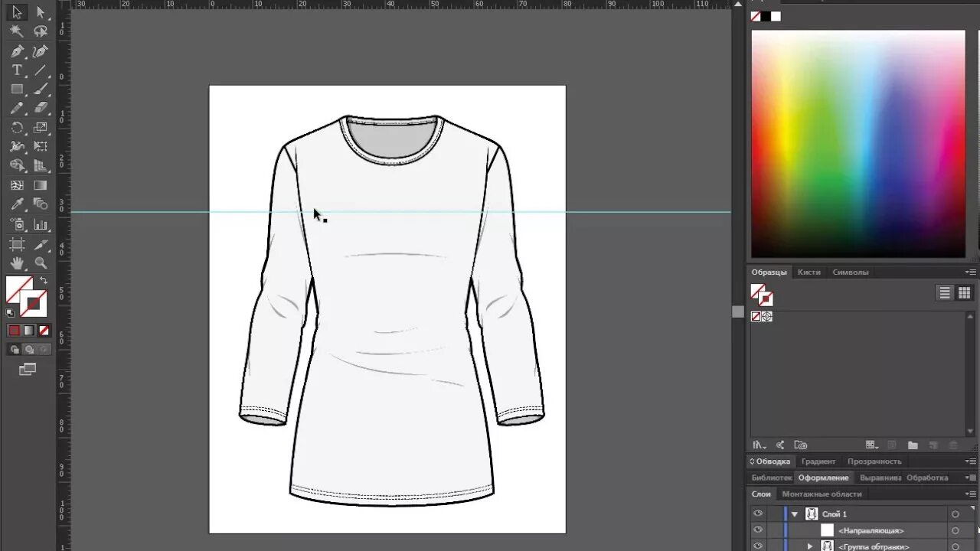The height and width of the screenshot is (551, 980).
Task: Select the Paintbrush tool
Action: click(41, 90)
